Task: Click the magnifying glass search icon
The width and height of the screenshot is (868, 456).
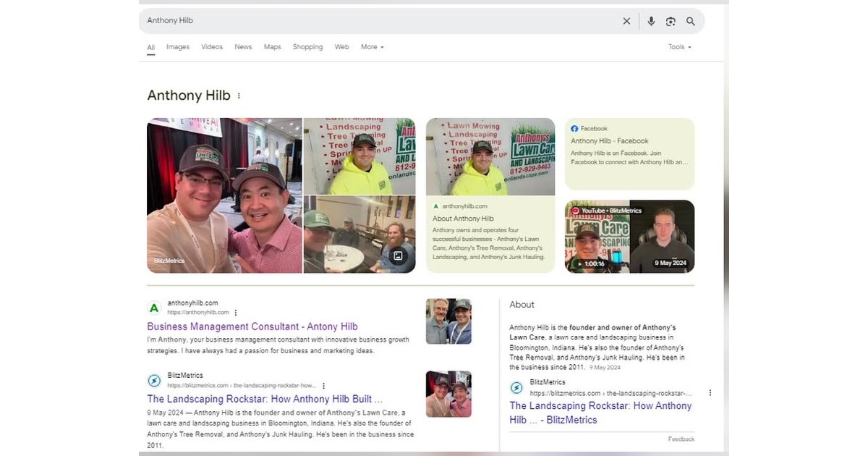Action: click(x=691, y=21)
